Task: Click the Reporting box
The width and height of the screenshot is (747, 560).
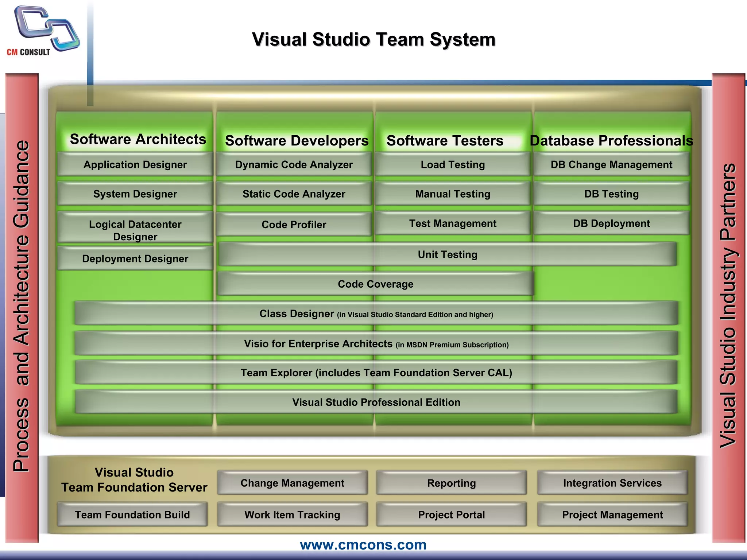Action: [451, 483]
